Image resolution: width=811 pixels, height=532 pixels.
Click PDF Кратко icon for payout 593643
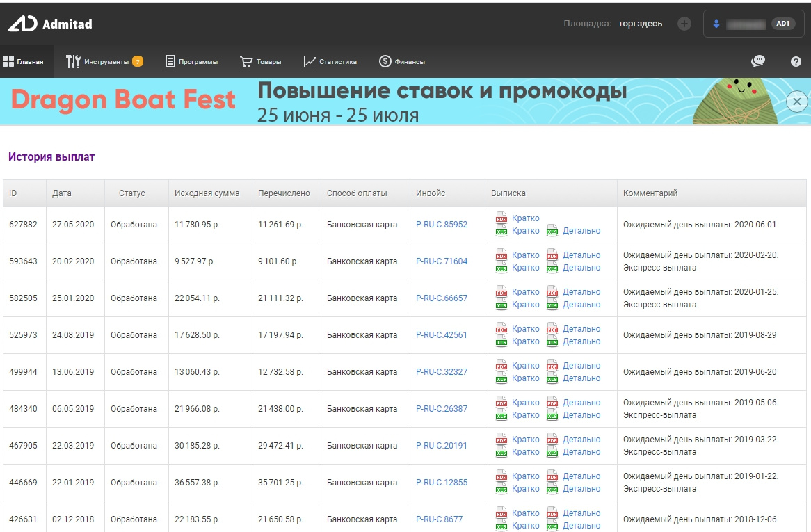pos(501,255)
